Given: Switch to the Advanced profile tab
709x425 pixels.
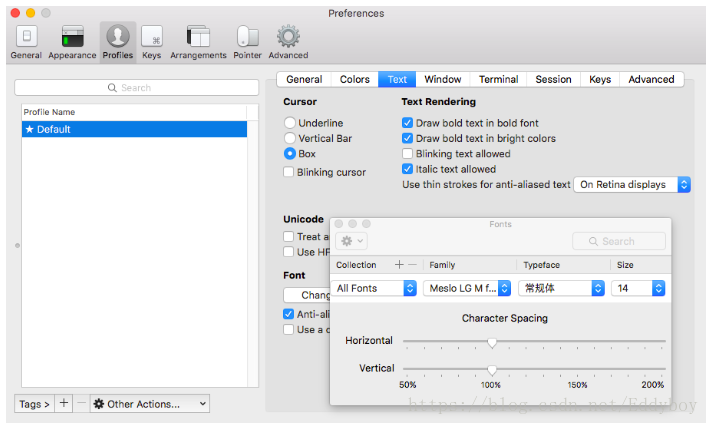Looking at the screenshot, I should coord(651,79).
